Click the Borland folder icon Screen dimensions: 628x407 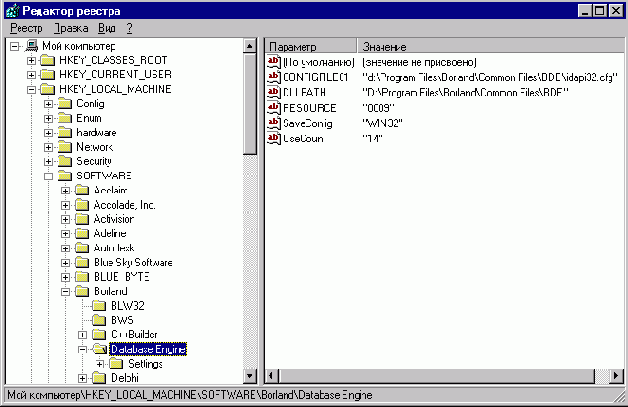(x=82, y=292)
